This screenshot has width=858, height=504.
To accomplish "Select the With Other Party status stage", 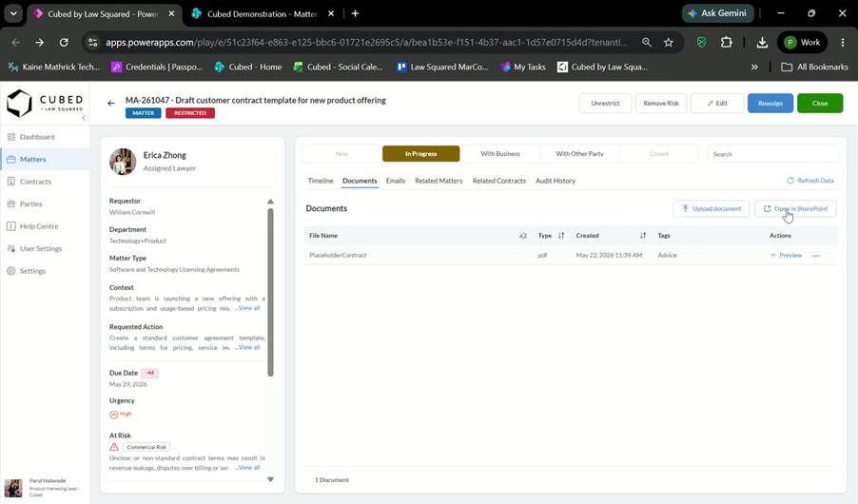I will click(x=579, y=154).
